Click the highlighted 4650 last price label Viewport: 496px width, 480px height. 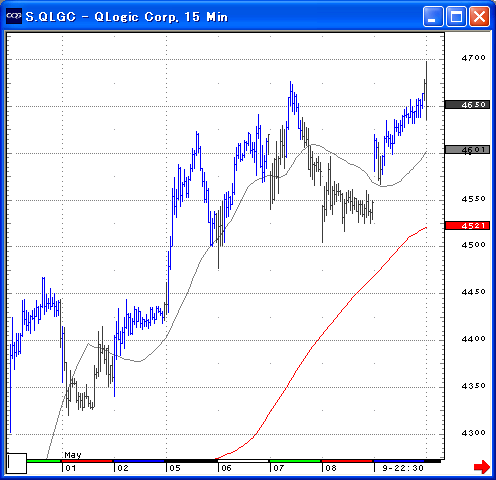tap(467, 105)
